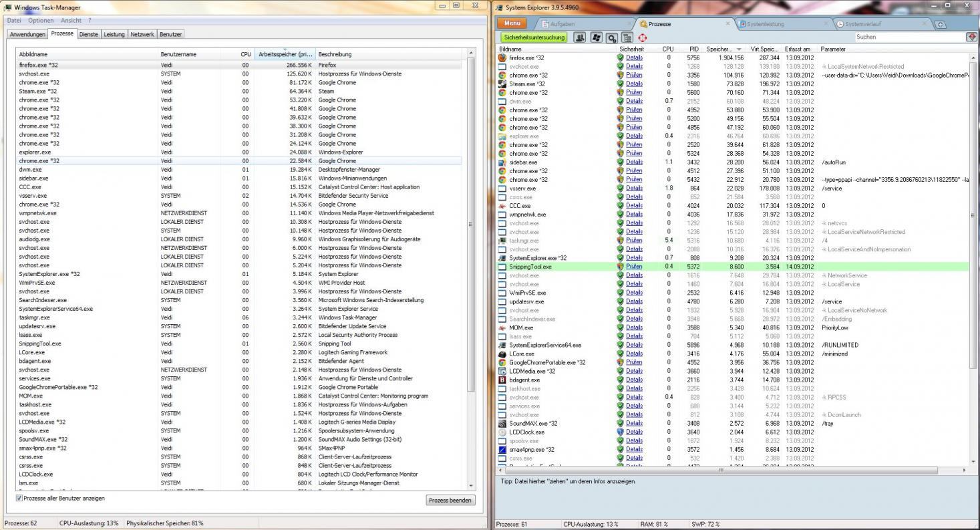Open the ? help menu in Task-Manager
Screen dimensions: 980x530
click(90, 21)
